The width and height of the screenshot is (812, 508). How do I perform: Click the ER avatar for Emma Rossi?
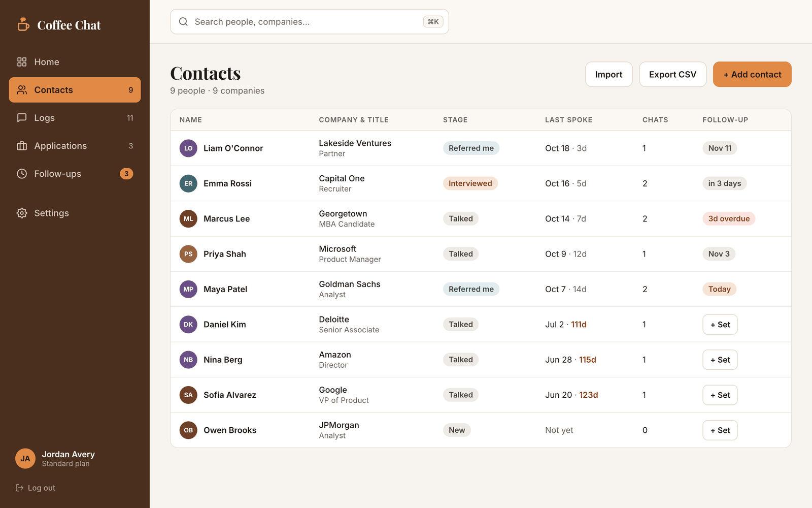pyautogui.click(x=188, y=183)
